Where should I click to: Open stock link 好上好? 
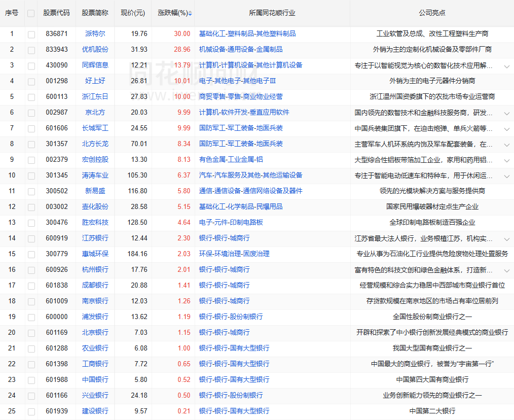95,81
